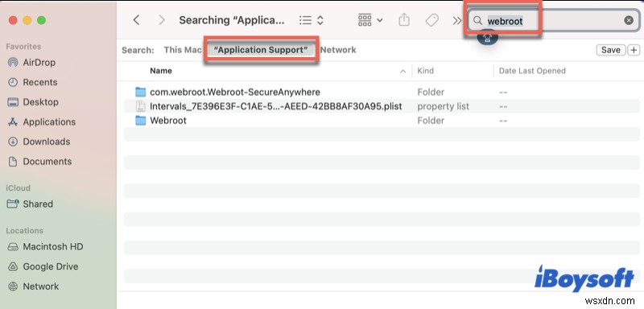This screenshot has width=644, height=309.
Task: Select the "Application Support" search scope
Action: point(261,50)
